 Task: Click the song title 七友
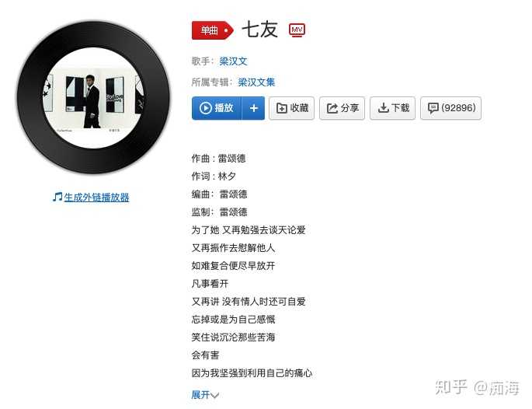(260, 30)
